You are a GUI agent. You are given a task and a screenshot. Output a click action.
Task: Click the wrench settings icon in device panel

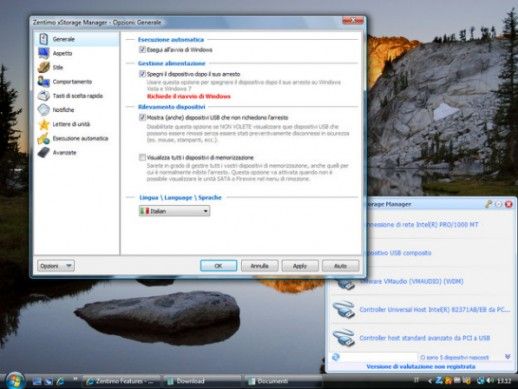tap(488, 204)
